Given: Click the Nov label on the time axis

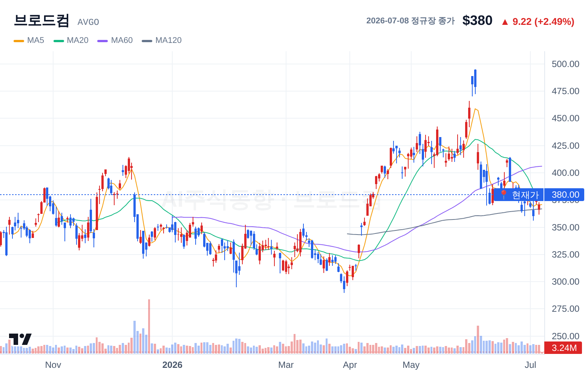Looking at the screenshot, I should (53, 365).
